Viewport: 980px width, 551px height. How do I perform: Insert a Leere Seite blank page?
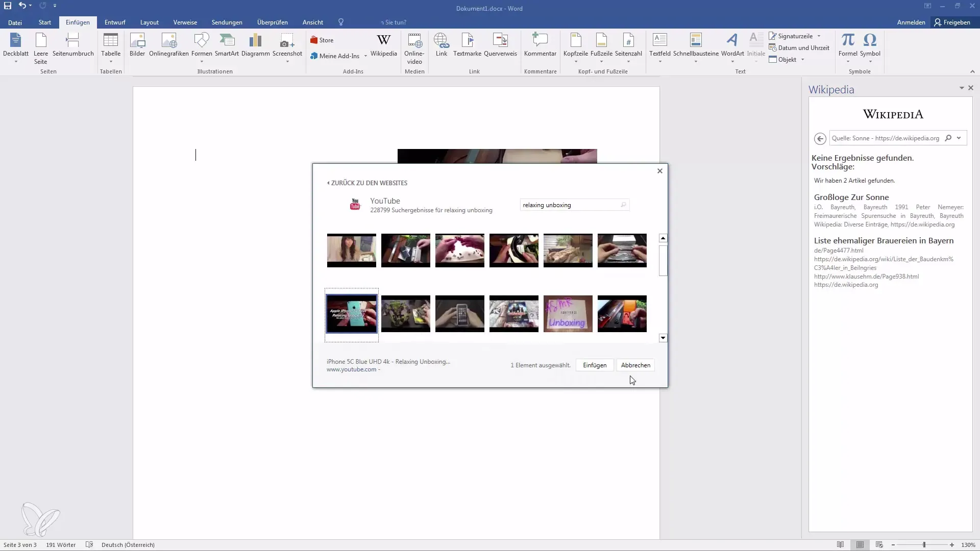tap(41, 48)
